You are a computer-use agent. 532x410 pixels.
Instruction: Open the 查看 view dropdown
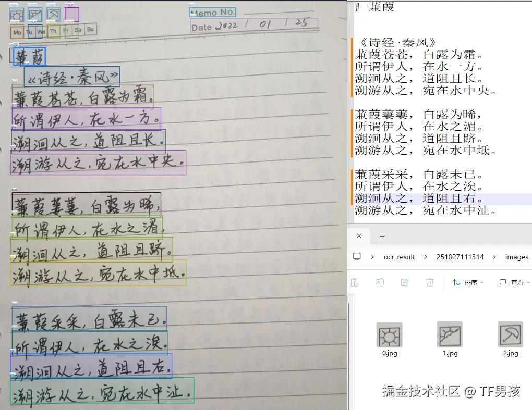514,282
